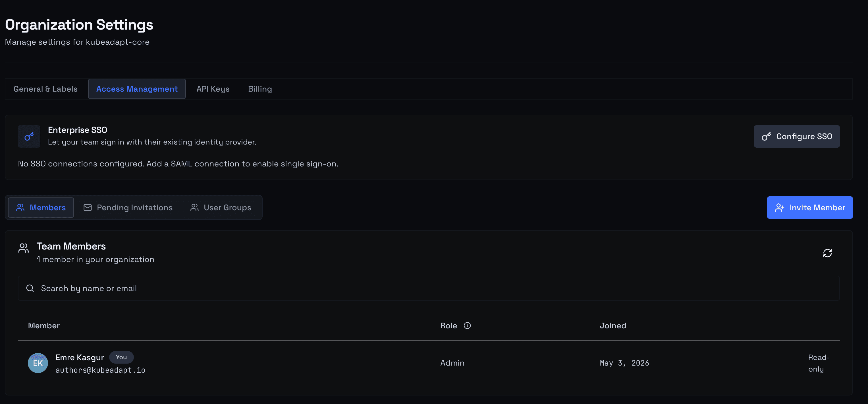868x404 pixels.
Task: Click the Role column header
Action: [448, 325]
